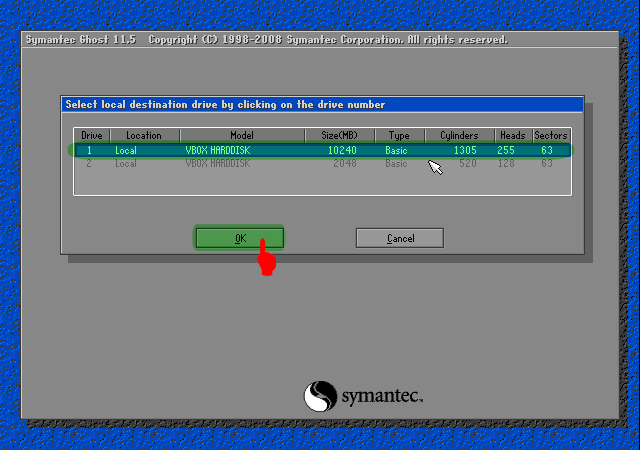
Task: Click the 128 heads value
Action: [506, 164]
